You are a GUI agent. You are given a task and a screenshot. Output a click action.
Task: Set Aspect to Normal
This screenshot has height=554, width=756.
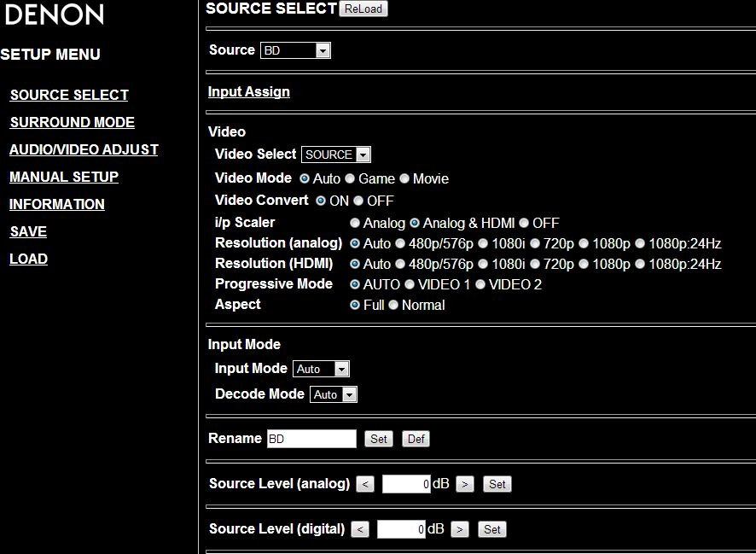pyautogui.click(x=393, y=305)
